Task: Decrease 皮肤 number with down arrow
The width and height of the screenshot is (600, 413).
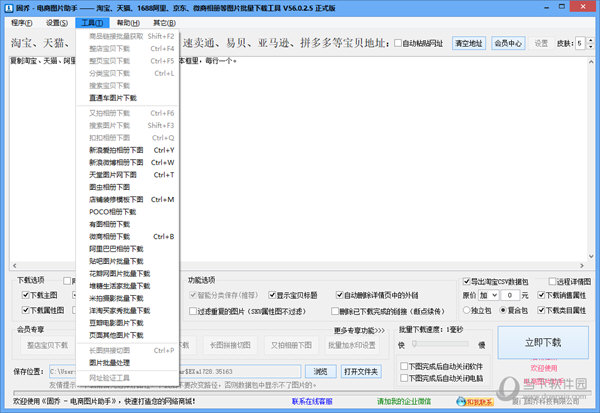Action: click(591, 46)
